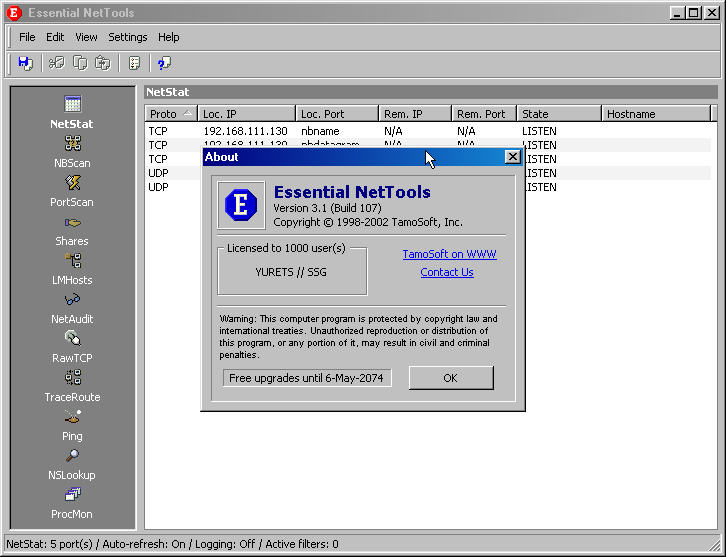Open the Settings menu
This screenshot has height=557, width=726.
128,37
